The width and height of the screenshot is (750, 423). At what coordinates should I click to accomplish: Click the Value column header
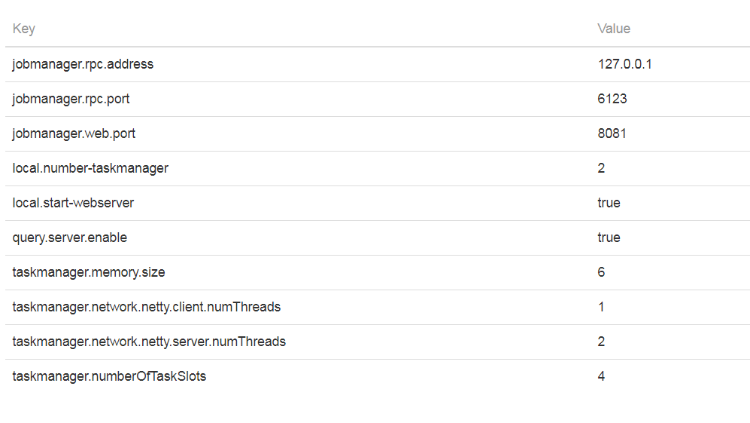614,29
